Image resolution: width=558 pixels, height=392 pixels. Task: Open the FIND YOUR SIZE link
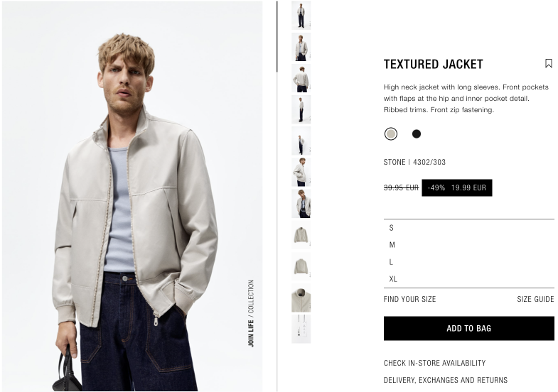coord(409,299)
